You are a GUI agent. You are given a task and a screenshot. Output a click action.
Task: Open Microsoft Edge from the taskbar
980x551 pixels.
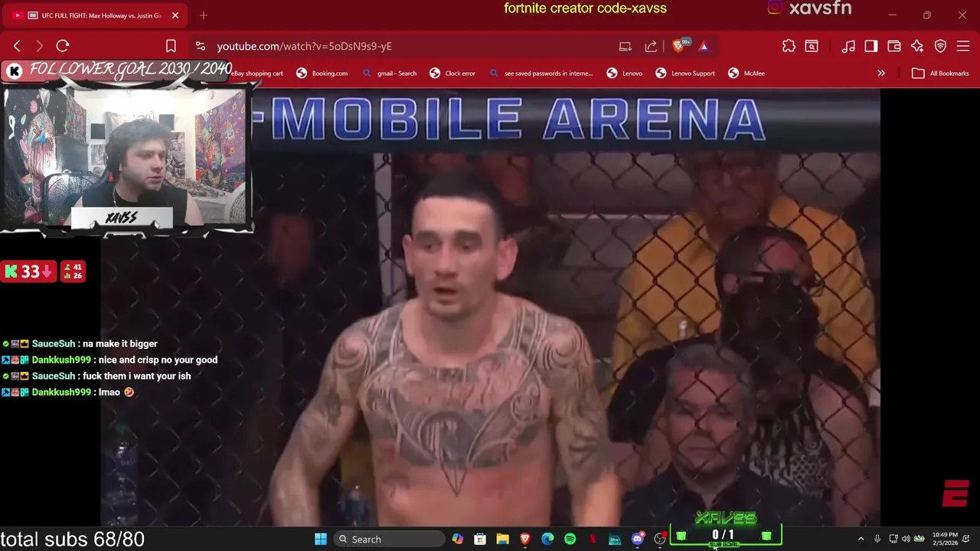(x=547, y=540)
